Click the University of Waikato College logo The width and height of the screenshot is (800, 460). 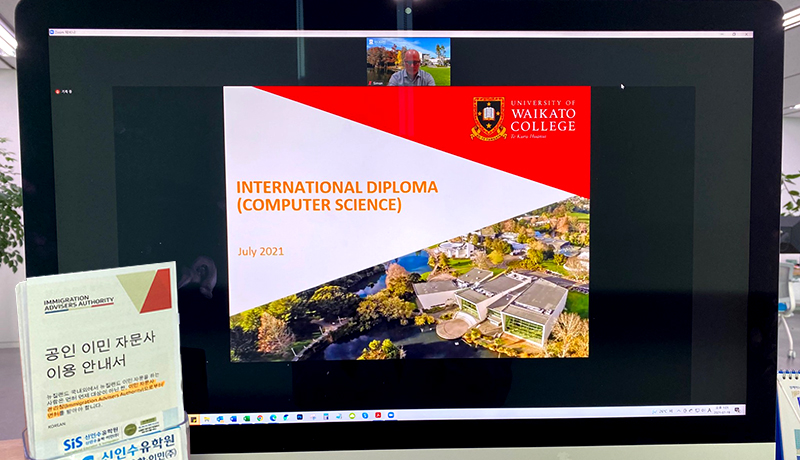pos(523,117)
